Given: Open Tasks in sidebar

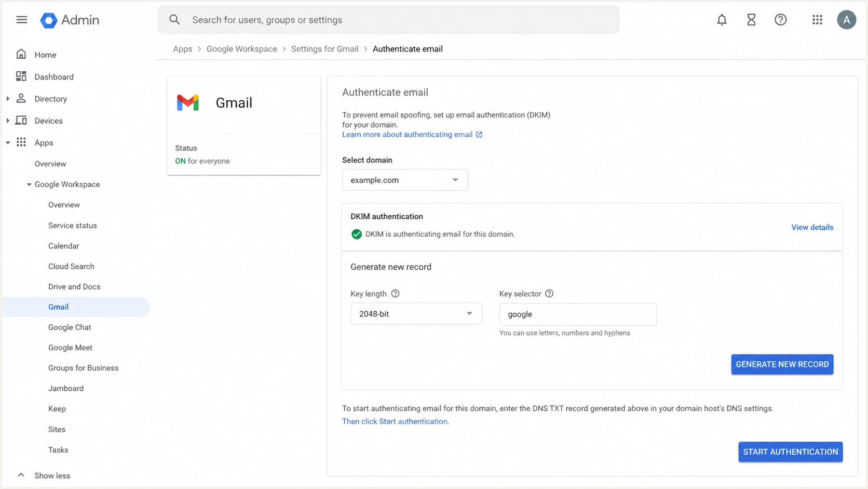Looking at the screenshot, I should coord(58,450).
